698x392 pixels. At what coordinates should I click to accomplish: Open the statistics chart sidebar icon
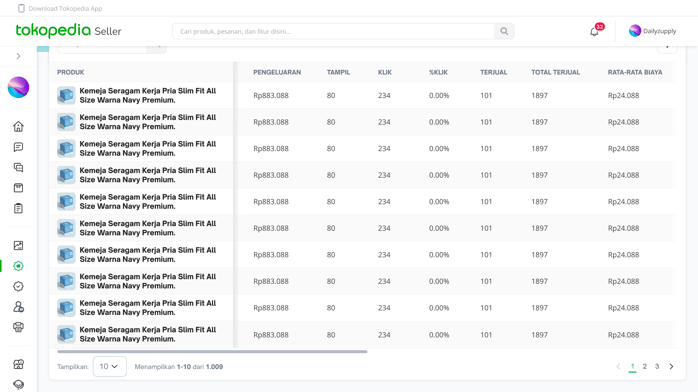click(x=18, y=245)
